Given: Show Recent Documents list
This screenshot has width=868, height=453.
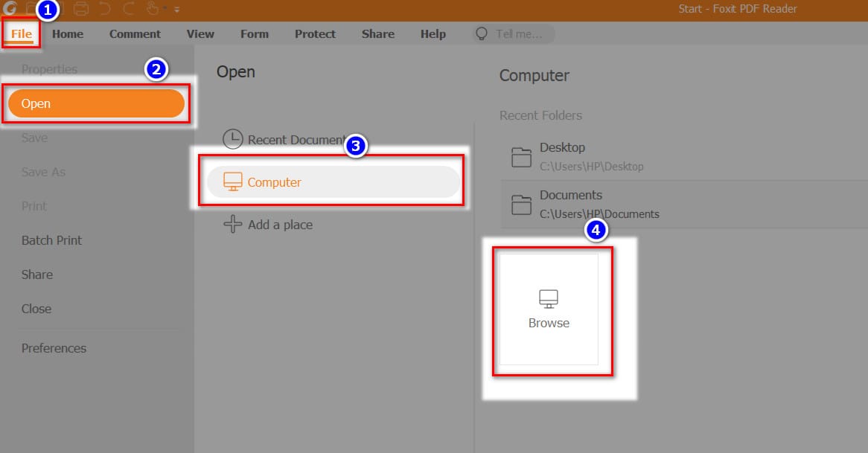Looking at the screenshot, I should [286, 139].
